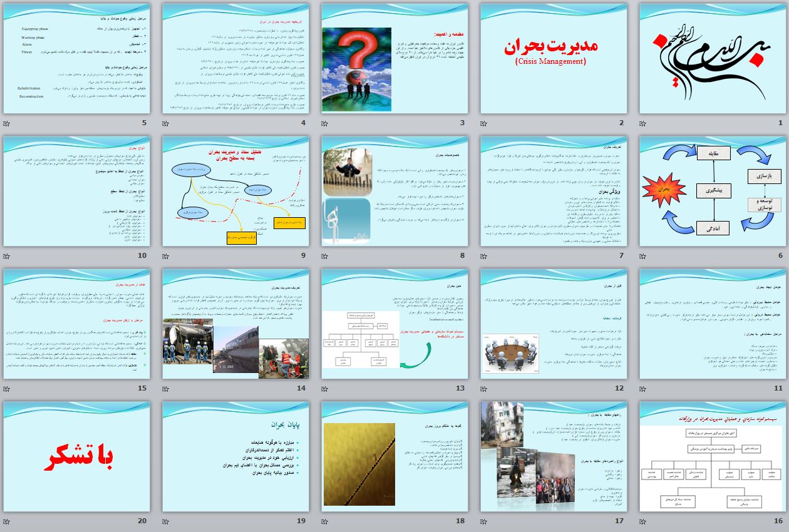Select the slide with round meeting table image
Image resolution: width=789 pixels, height=532 pixels.
pos(554,324)
